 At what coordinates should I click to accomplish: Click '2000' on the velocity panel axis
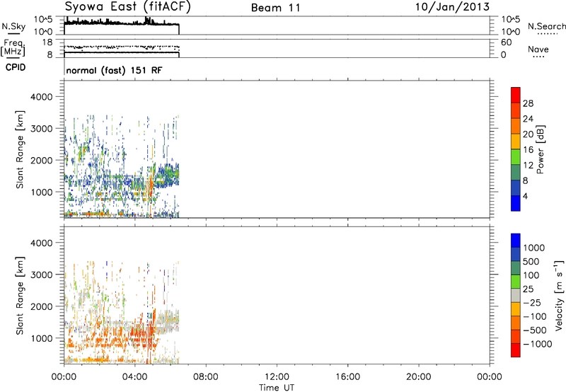[42, 306]
